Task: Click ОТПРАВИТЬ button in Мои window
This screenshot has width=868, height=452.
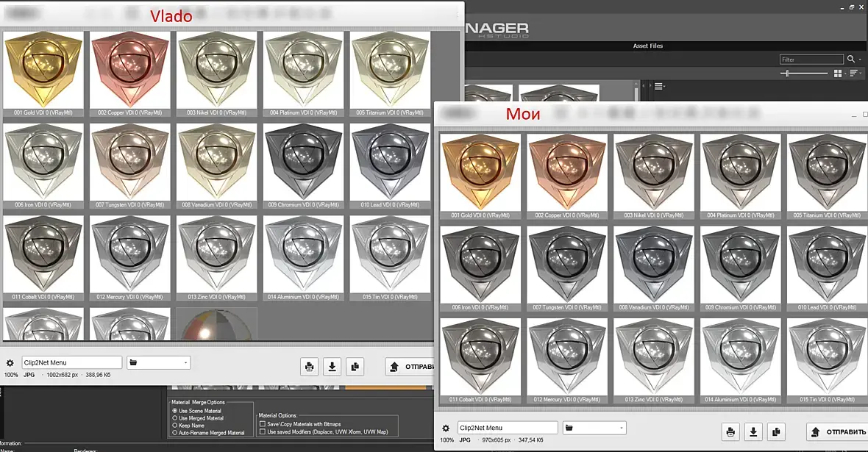Action: [x=838, y=432]
